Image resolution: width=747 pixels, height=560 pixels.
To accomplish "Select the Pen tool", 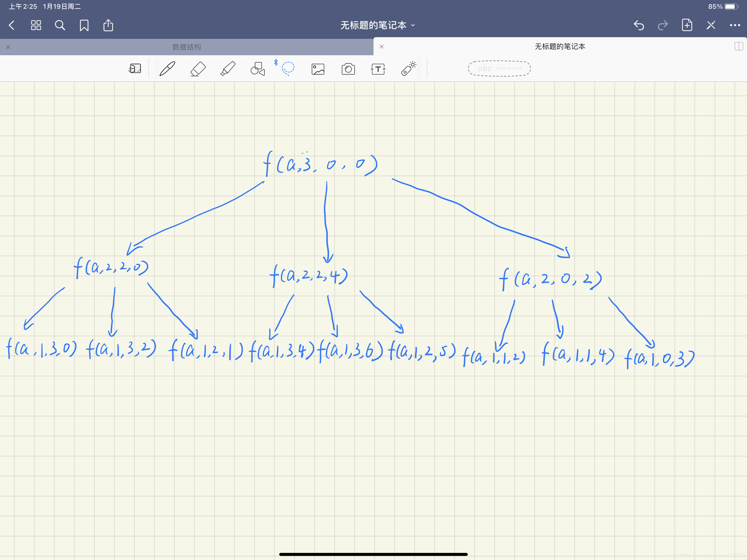I will coord(167,69).
